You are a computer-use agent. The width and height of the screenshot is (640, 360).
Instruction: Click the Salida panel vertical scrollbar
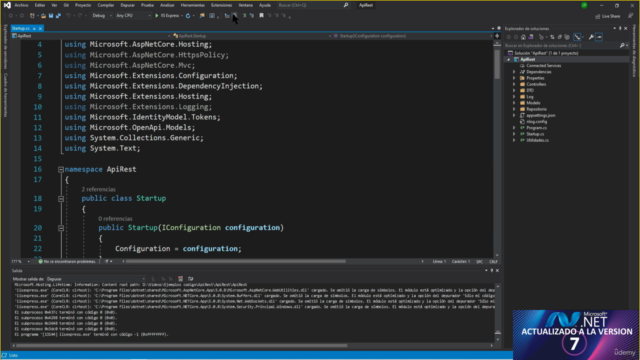pos(498,312)
